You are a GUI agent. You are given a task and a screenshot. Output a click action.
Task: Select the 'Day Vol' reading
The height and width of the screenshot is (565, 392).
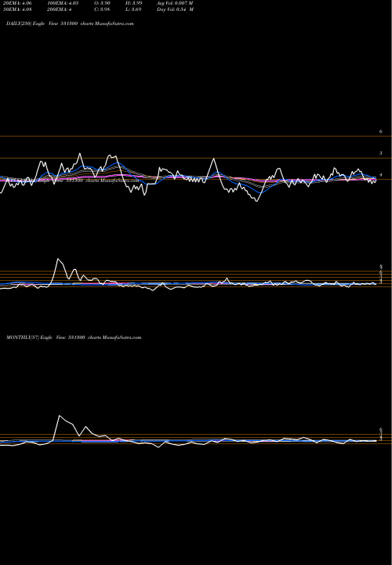176,9
